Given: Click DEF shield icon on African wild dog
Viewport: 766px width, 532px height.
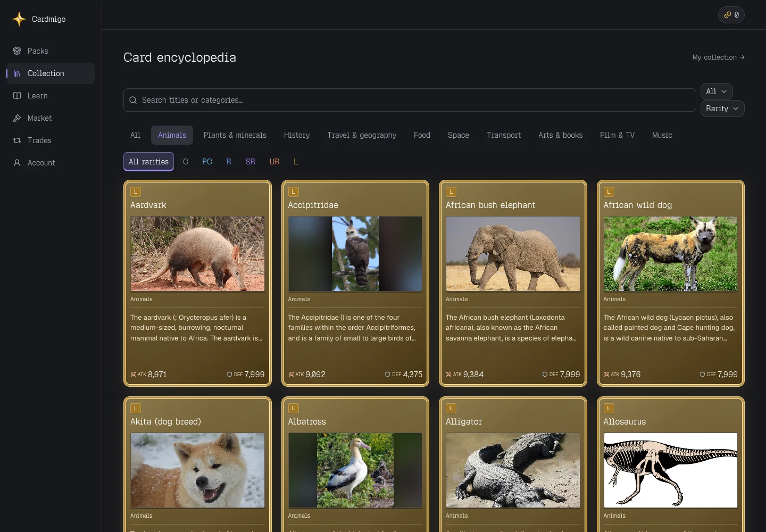Looking at the screenshot, I should (702, 375).
